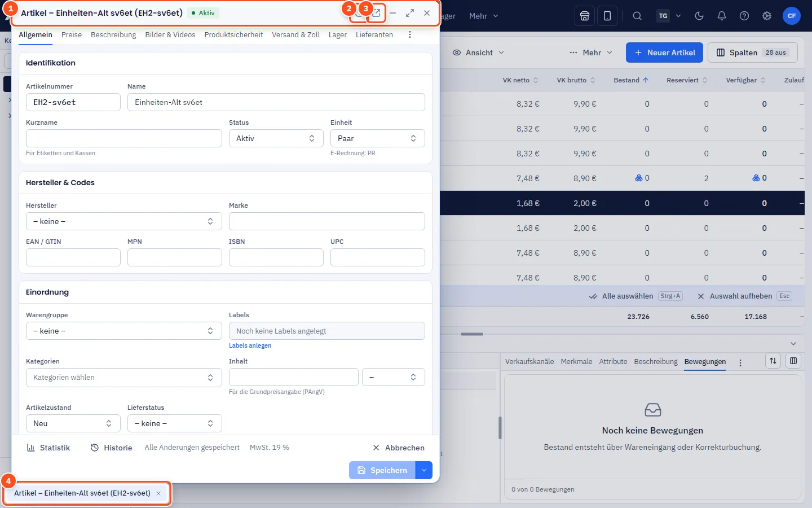
Task: Open the Ansicht view dropdown
Action: 478,52
